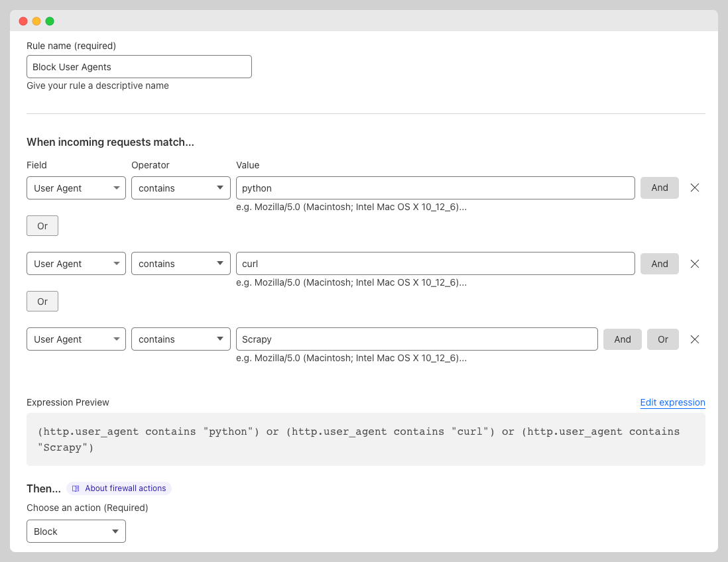
Task: Open the "contains" operator dropdown for python
Action: pos(180,188)
